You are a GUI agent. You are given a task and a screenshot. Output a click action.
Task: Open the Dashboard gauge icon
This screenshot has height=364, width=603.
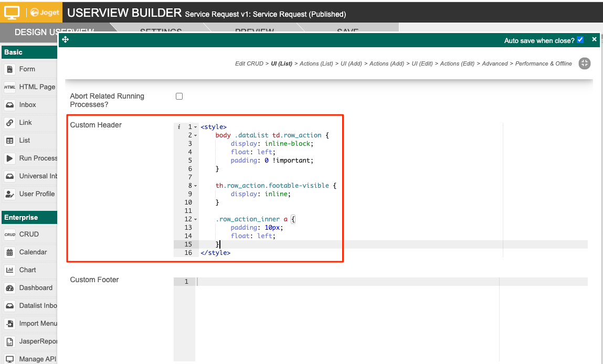[10, 288]
